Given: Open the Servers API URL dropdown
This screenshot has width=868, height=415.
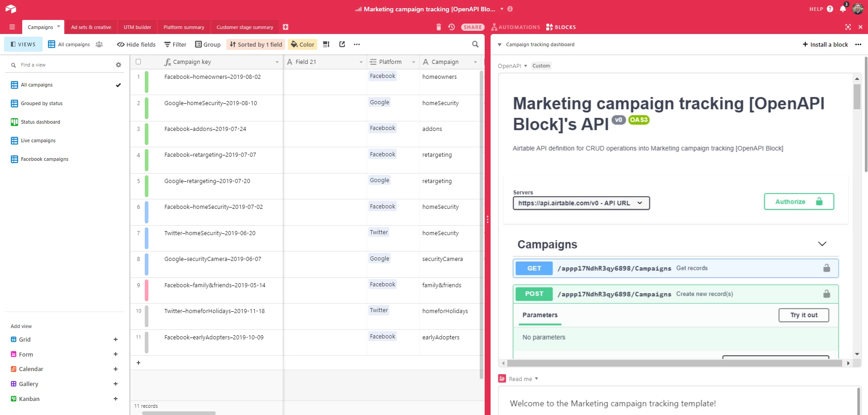Looking at the screenshot, I should click(581, 203).
